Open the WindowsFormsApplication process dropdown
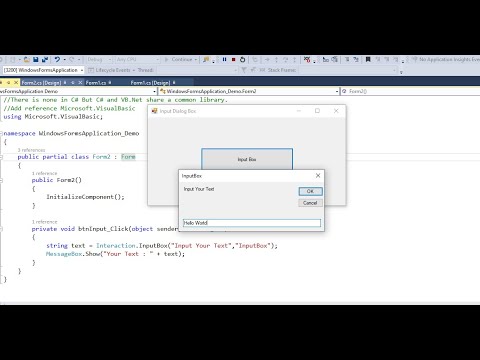The height and width of the screenshot is (360, 480). pos(81,70)
